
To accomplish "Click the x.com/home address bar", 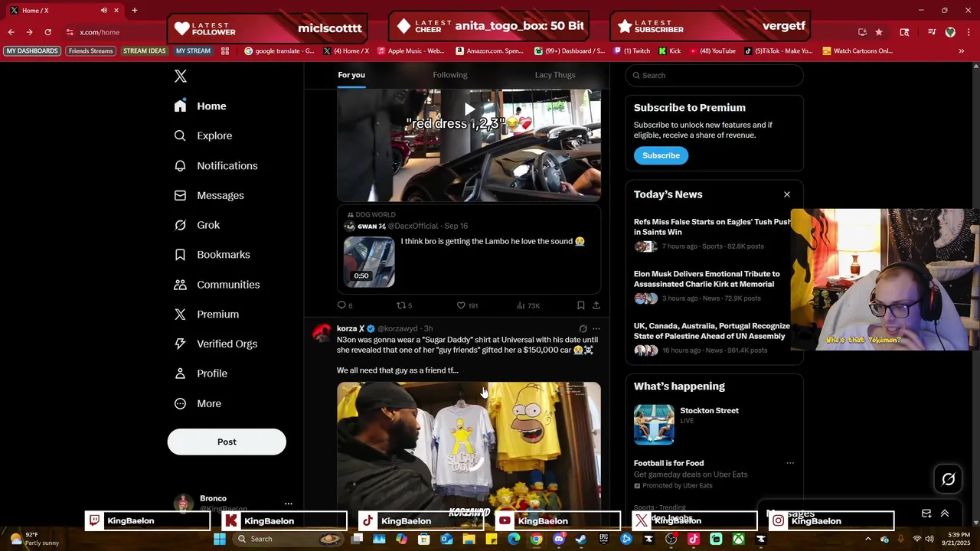I will (x=100, y=32).
